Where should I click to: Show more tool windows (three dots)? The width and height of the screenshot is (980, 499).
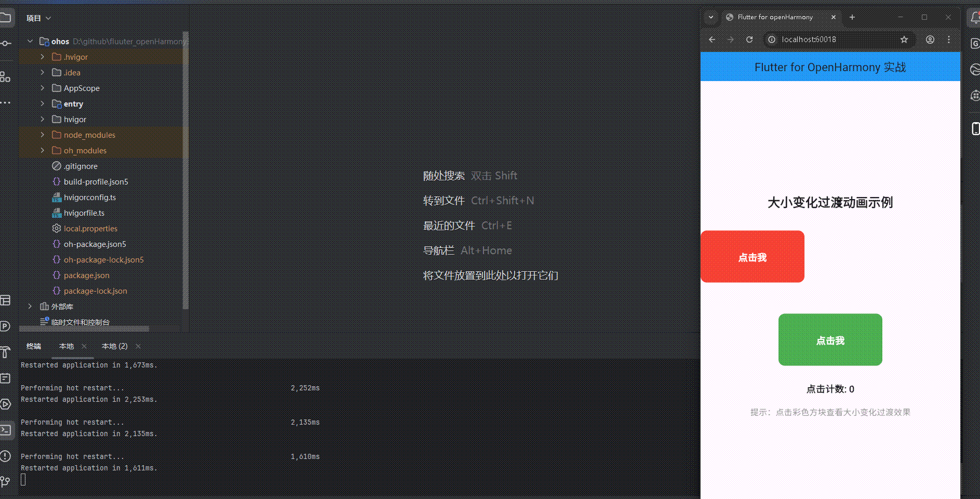pos(5,103)
